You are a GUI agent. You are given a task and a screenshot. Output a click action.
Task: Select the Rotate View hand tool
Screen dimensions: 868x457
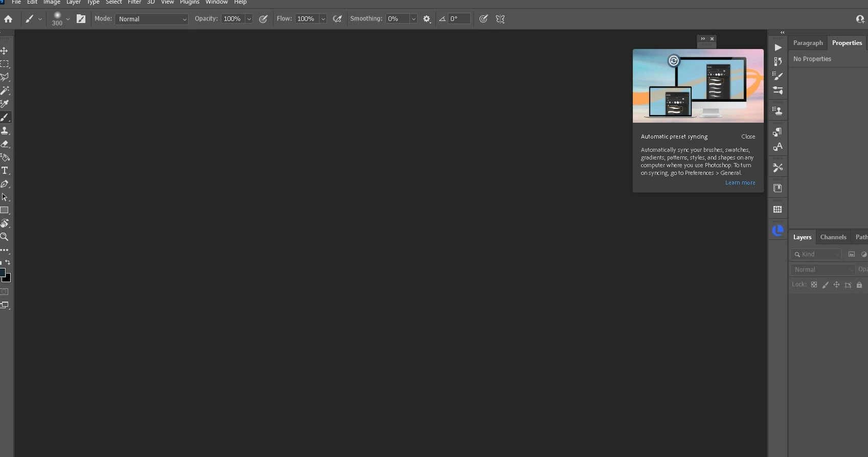[x=4, y=223]
